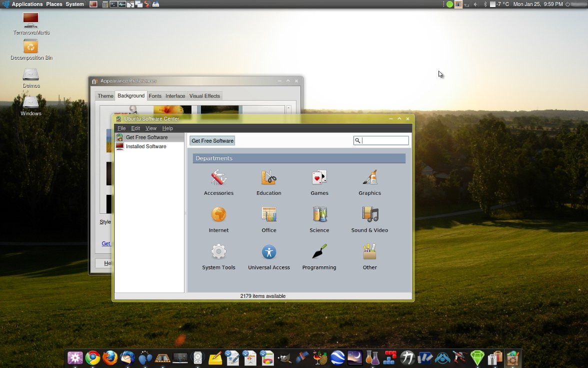Open the yellow notes app in dock
This screenshot has height=368, width=588.
pos(215,358)
